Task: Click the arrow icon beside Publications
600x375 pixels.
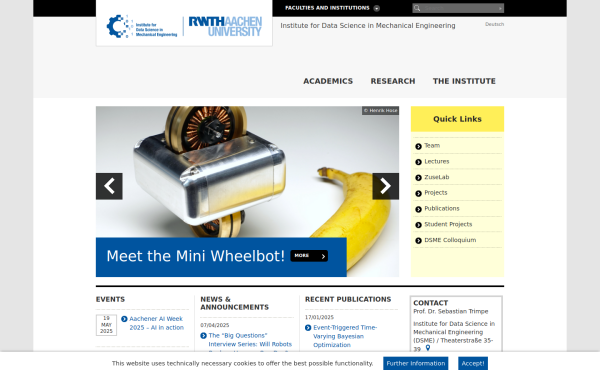Action: (x=418, y=209)
